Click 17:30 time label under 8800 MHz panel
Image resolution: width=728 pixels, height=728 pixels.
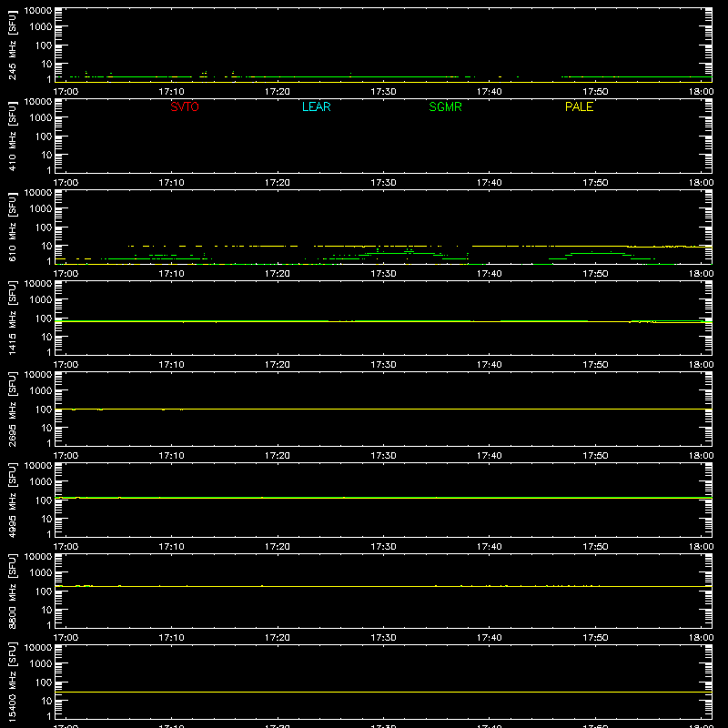(x=383, y=638)
